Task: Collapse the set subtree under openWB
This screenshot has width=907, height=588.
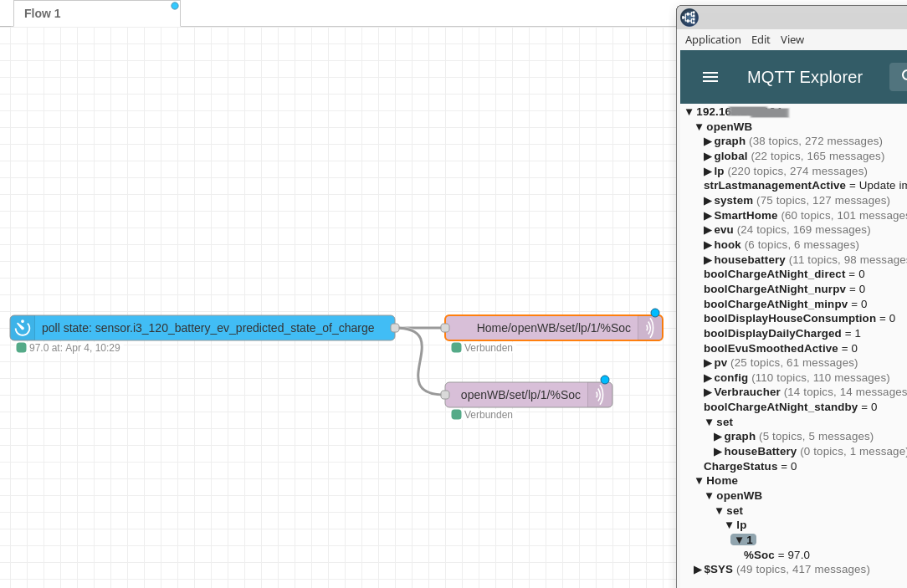Action: [710, 422]
